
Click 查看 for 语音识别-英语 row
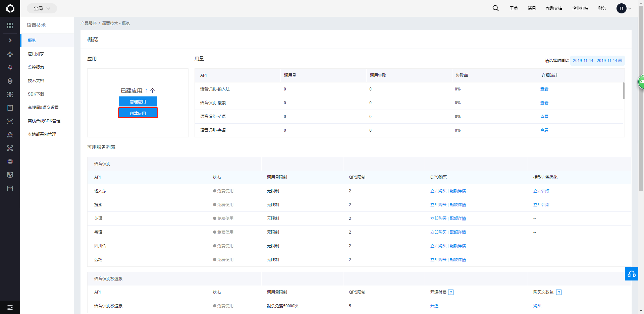[544, 117]
